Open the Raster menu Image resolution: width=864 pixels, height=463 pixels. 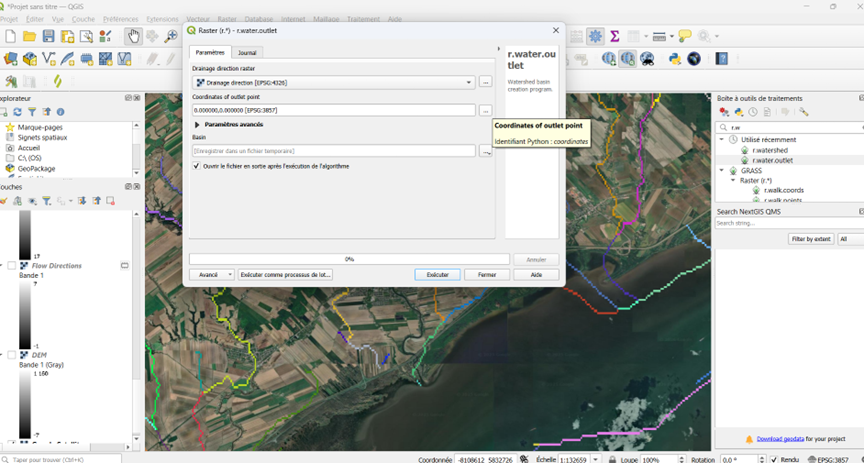[227, 19]
